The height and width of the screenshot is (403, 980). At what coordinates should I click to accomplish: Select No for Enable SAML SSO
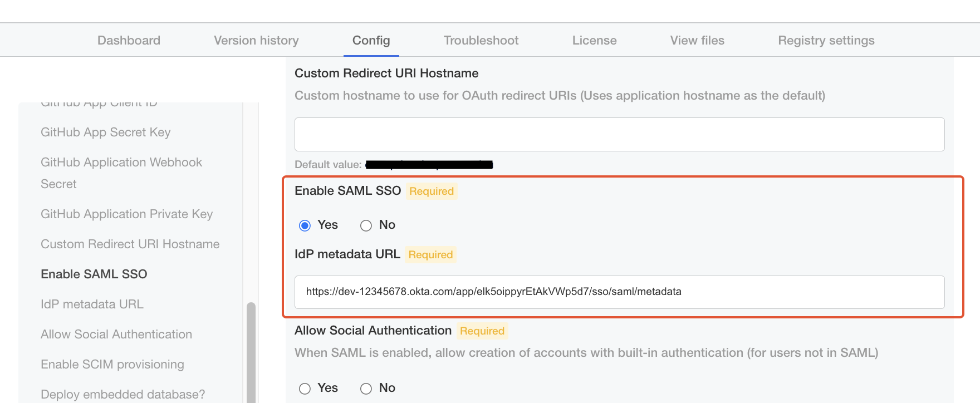[366, 225]
